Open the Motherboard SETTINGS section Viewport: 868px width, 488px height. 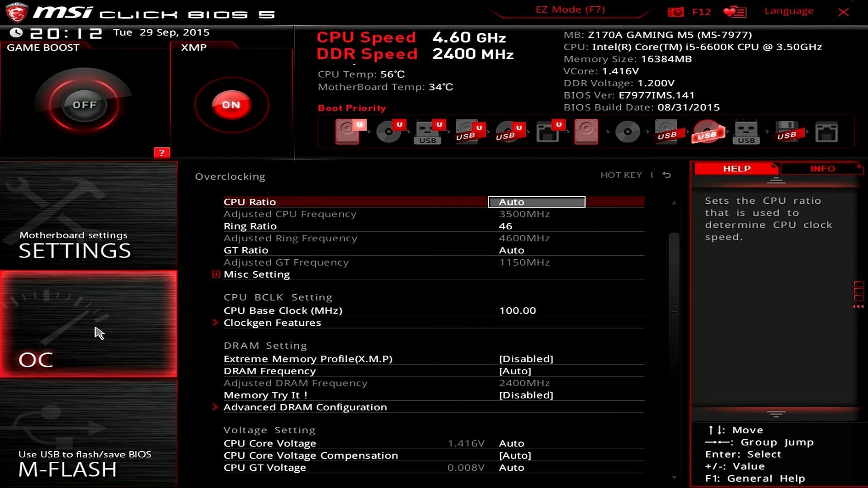89,215
